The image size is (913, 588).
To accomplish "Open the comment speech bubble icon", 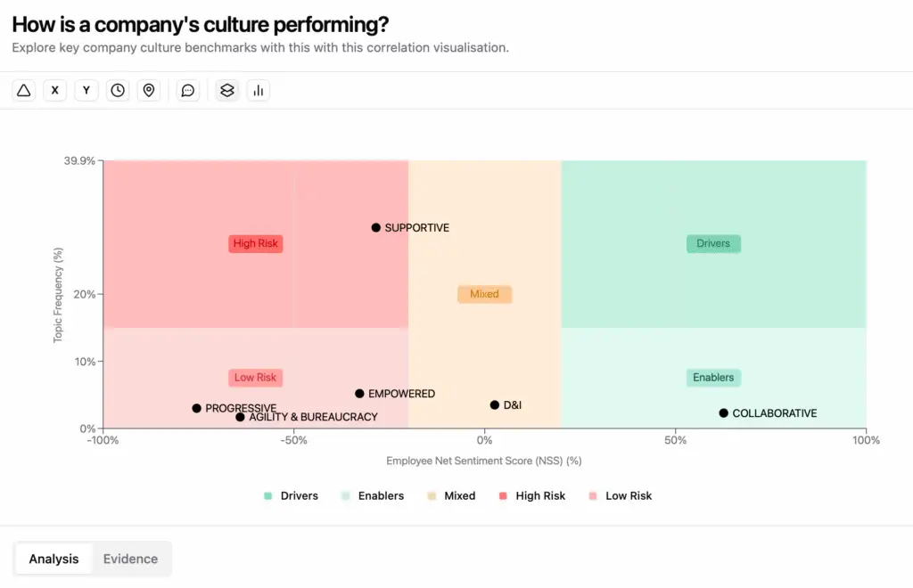I will click(187, 90).
